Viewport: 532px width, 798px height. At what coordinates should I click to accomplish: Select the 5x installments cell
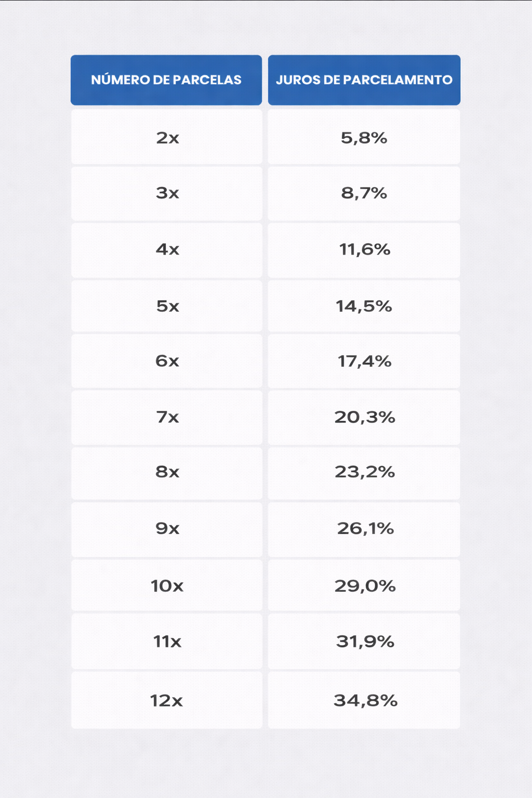(x=167, y=306)
